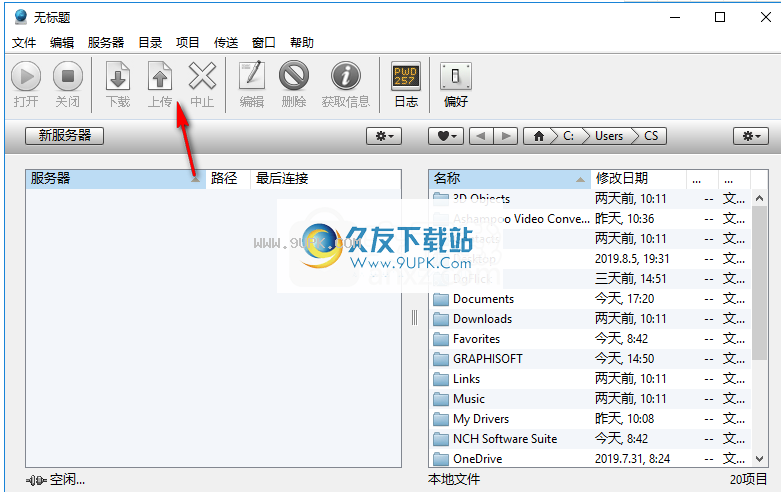
Task: Click the Music folder icon
Action: 441,399
